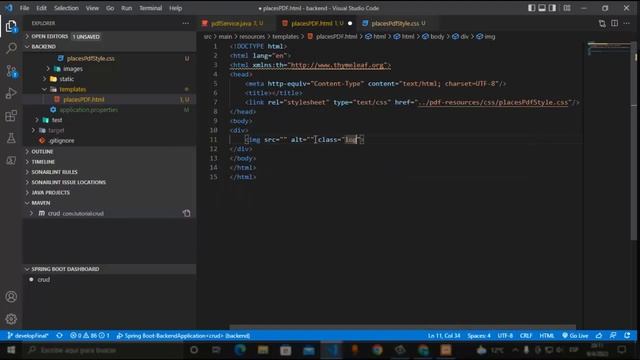Screen dimensions: 640x360
Task: Open placesPdfStyle.css in explorer tree
Action: [109, 58]
